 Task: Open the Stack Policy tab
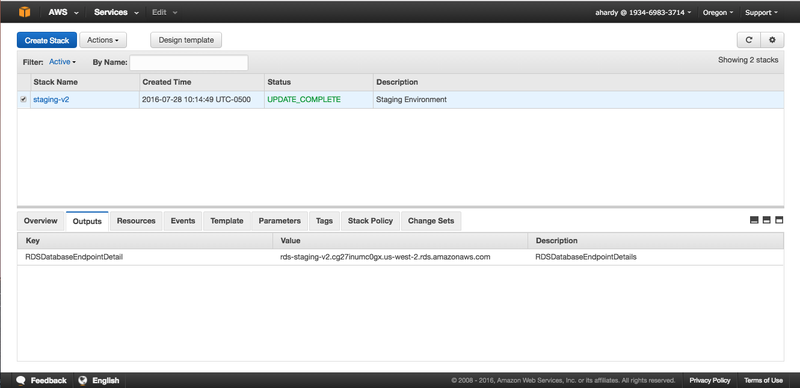[x=370, y=221]
